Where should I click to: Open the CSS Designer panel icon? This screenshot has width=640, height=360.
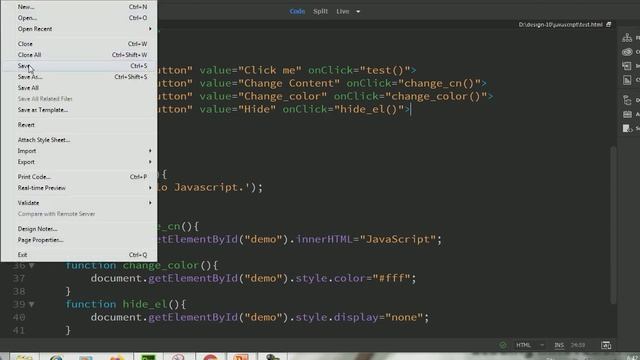[x=627, y=80]
